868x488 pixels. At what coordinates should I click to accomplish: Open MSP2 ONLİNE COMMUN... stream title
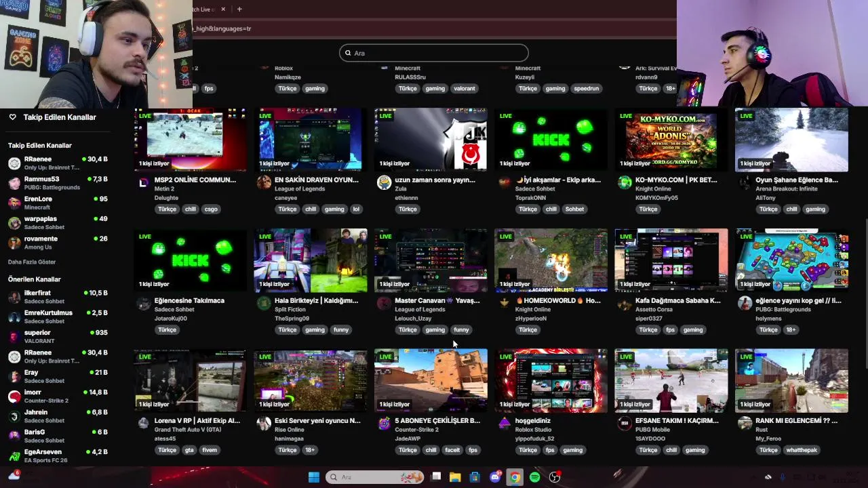point(195,180)
